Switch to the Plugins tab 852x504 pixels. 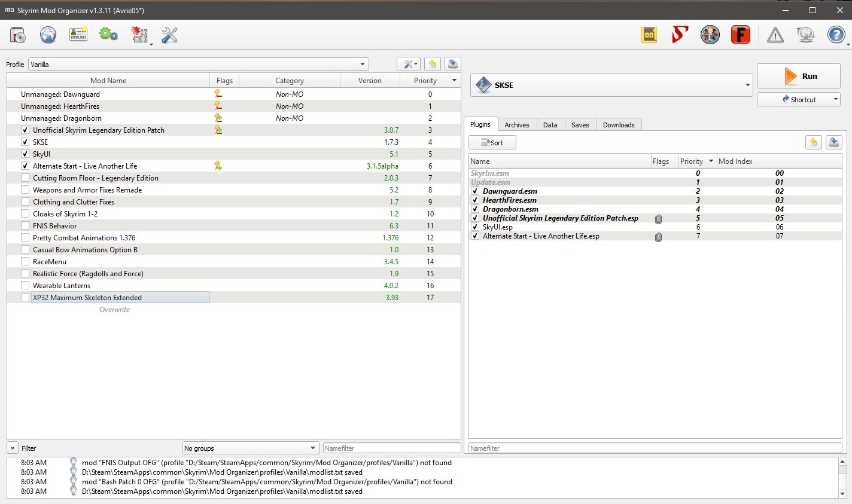[x=480, y=124]
